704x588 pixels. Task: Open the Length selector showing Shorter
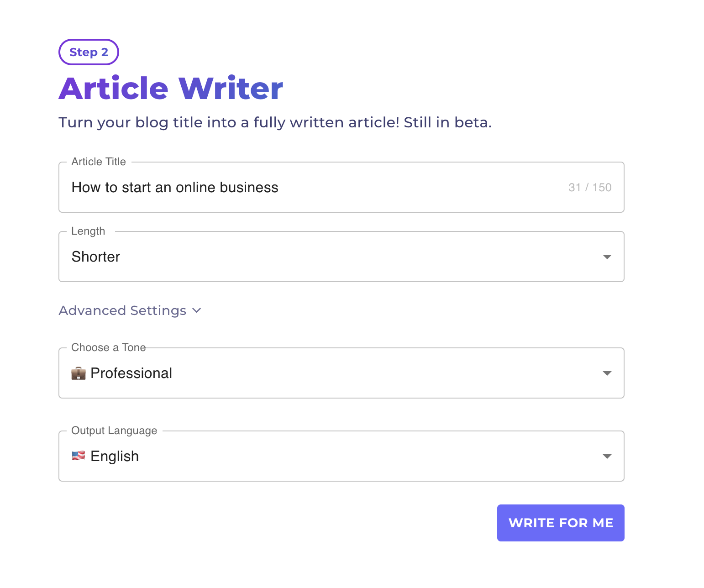(x=320, y=257)
